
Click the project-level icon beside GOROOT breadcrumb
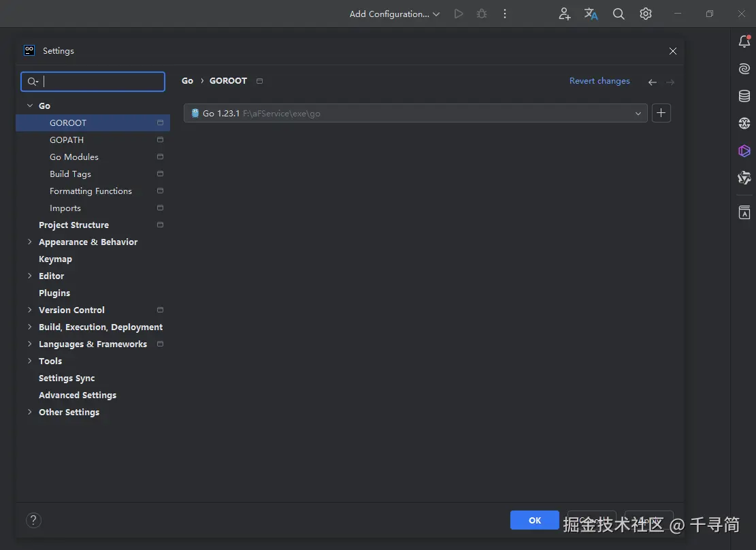coord(259,81)
